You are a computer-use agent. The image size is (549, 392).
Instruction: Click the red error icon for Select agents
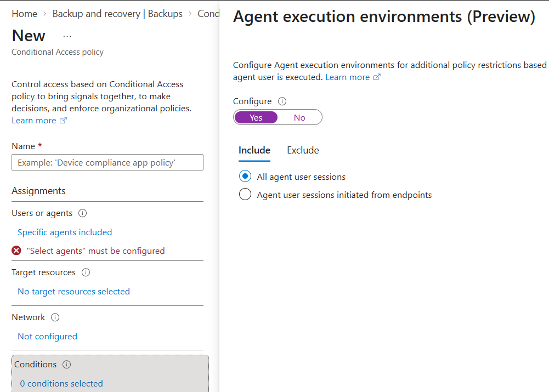tap(16, 251)
